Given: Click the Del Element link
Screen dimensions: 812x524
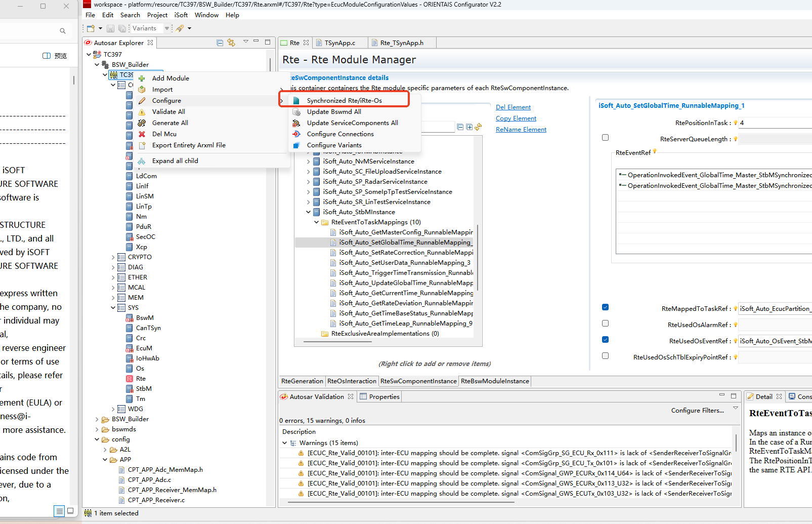Looking at the screenshot, I should 513,107.
